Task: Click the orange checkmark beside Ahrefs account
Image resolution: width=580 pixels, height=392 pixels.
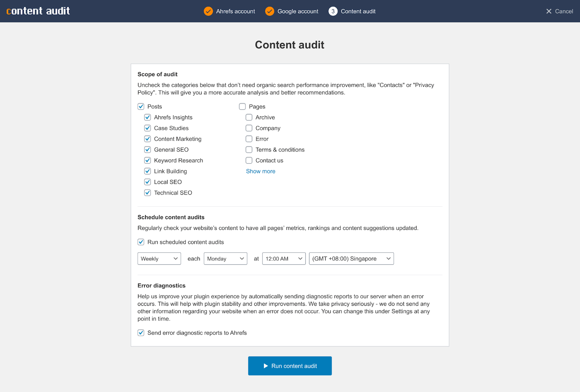Action: click(x=208, y=11)
